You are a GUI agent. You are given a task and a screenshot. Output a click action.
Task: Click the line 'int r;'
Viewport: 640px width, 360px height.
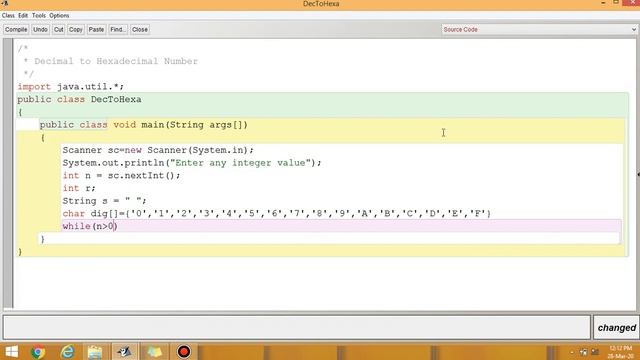(x=79, y=188)
